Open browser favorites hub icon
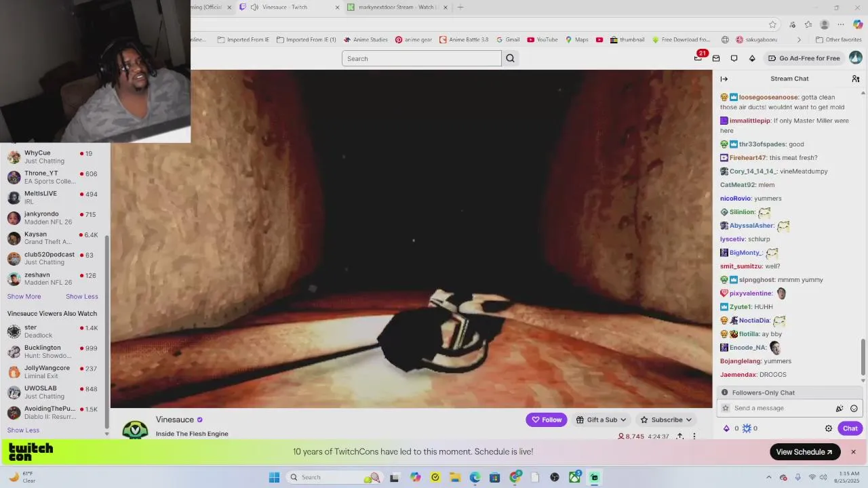The image size is (868, 488). click(x=808, y=24)
